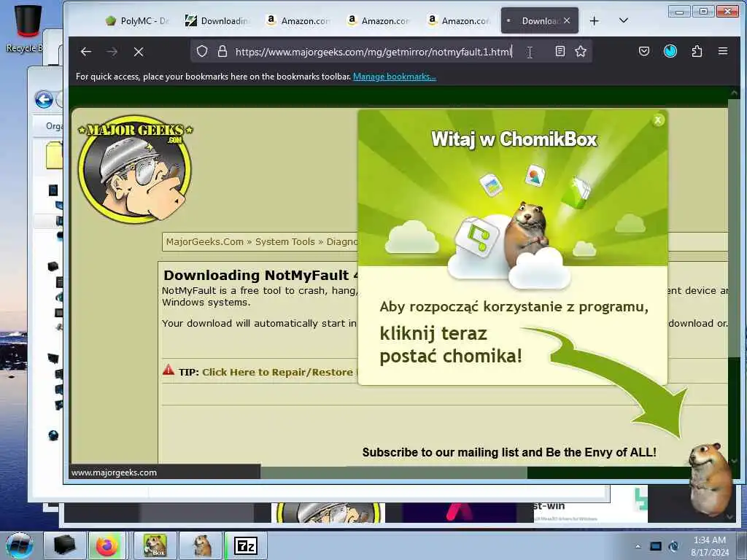Open Click Here to Repair/Restore tip link

pyautogui.click(x=278, y=373)
